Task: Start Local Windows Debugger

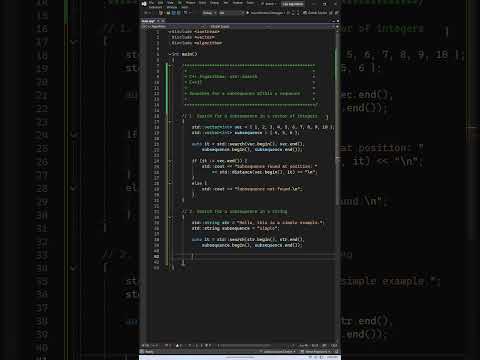Action: point(265,13)
